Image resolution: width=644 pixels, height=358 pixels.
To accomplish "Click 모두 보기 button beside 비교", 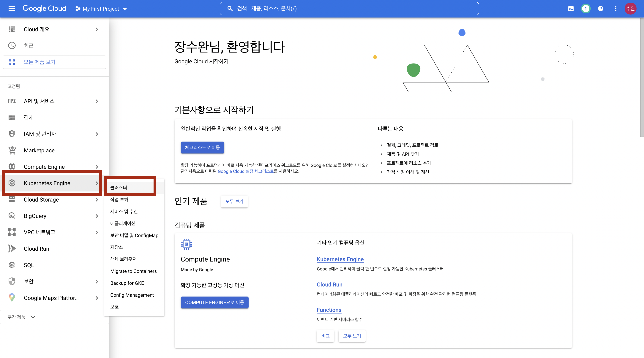I will (x=352, y=336).
